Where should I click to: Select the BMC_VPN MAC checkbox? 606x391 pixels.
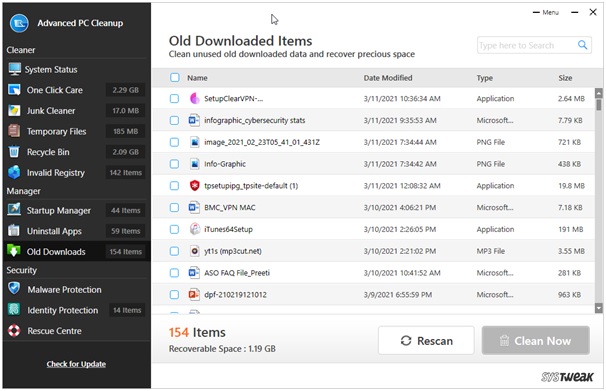click(174, 207)
